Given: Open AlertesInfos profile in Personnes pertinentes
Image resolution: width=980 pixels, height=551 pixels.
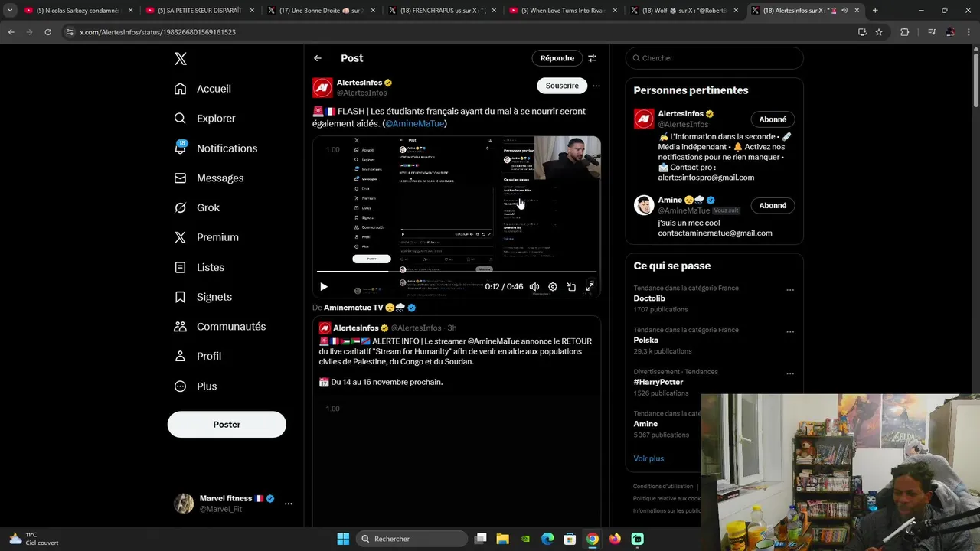Looking at the screenshot, I should pos(681,114).
